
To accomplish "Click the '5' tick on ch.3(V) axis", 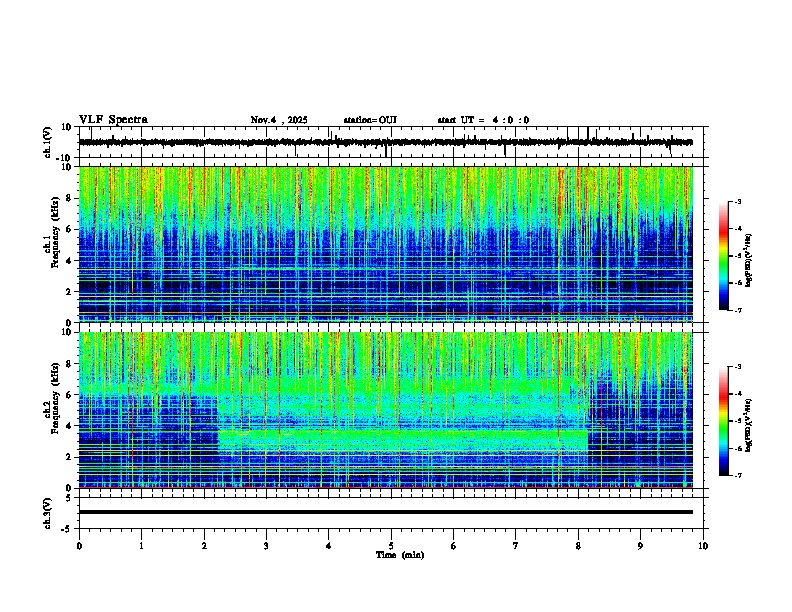I will point(69,498).
